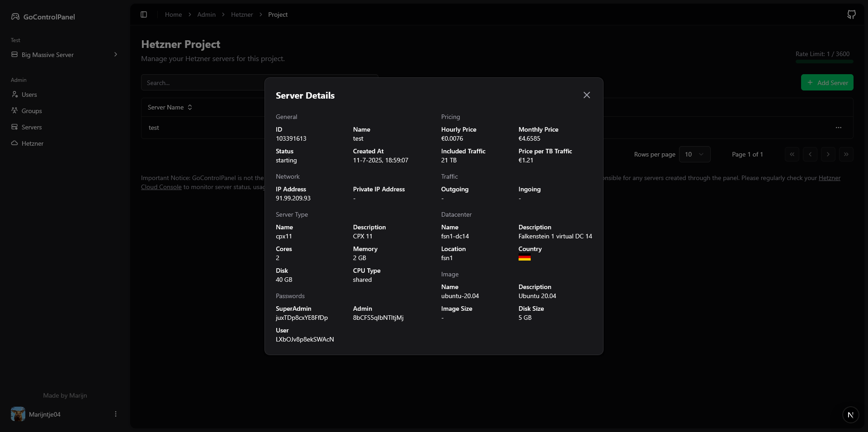Open Hetzner in the sidebar menu
Image resolution: width=868 pixels, height=432 pixels.
(x=65, y=143)
